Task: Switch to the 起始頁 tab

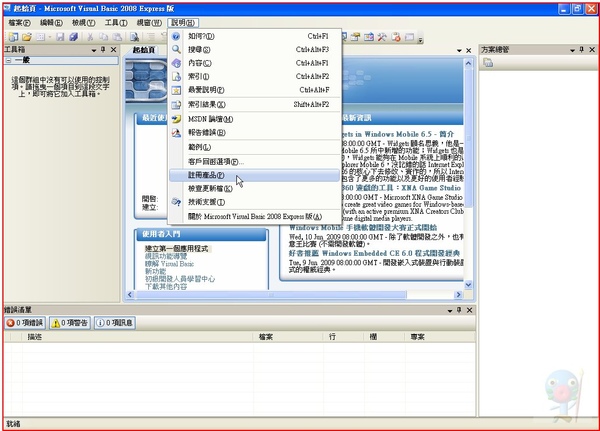Action: coord(143,50)
